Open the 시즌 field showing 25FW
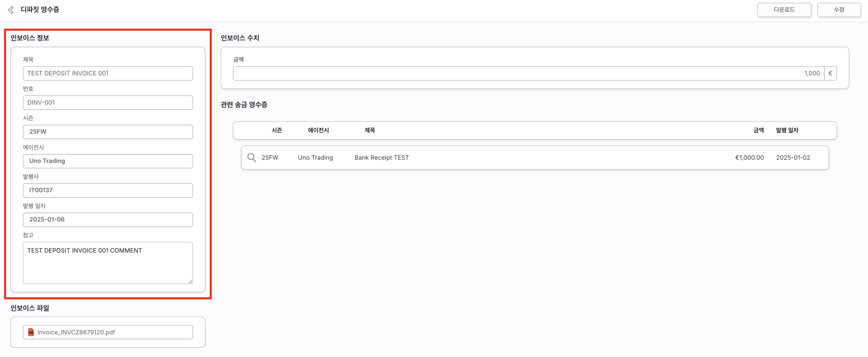The width and height of the screenshot is (868, 357). 108,132
